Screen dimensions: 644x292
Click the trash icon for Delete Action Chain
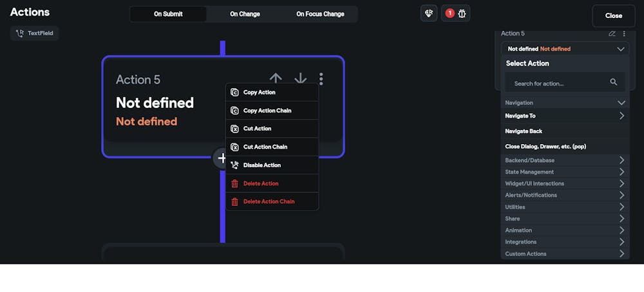click(x=234, y=202)
